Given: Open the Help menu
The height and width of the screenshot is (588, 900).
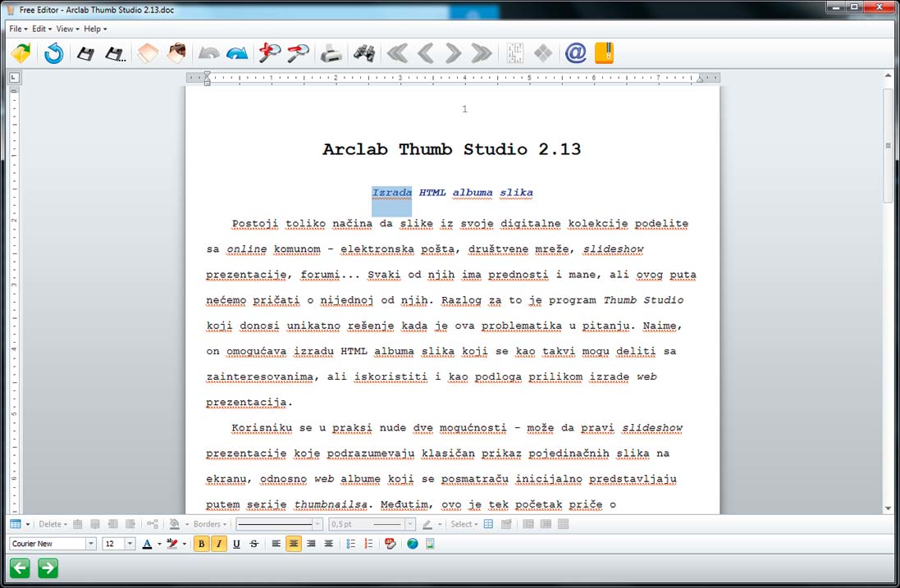Looking at the screenshot, I should point(95,29).
